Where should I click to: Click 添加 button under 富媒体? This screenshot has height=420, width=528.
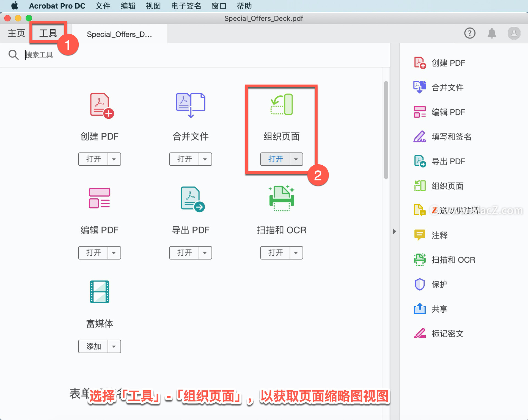coord(93,346)
